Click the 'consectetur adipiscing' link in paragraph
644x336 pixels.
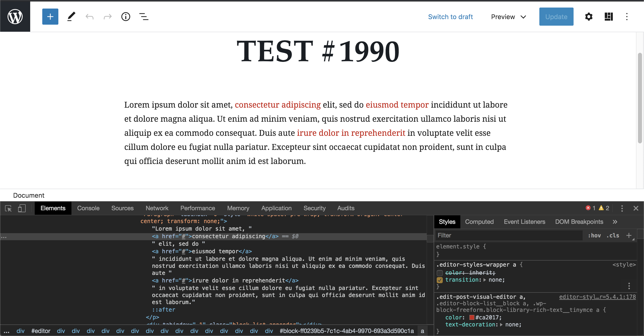click(x=278, y=105)
